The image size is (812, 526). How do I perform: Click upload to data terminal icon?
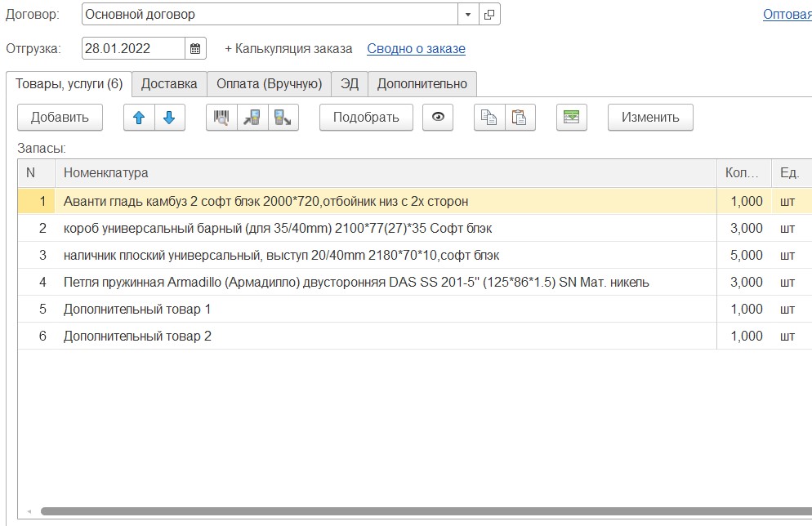pyautogui.click(x=283, y=117)
